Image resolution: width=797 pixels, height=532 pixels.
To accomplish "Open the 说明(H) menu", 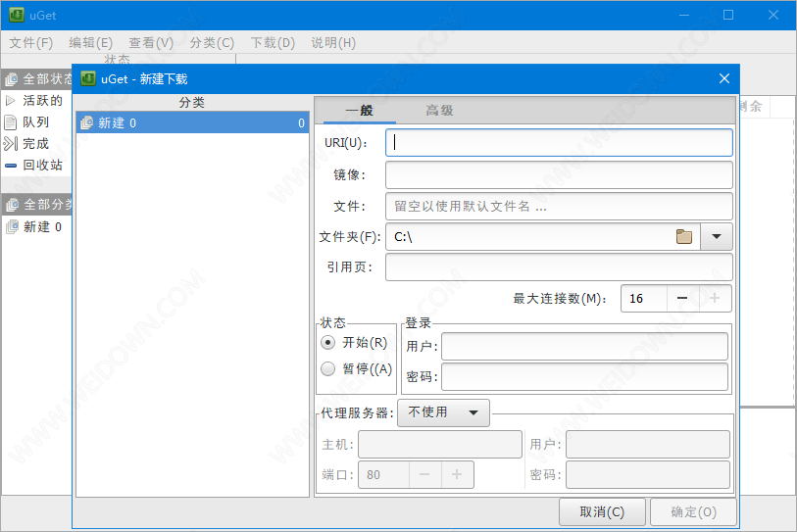I will (333, 43).
